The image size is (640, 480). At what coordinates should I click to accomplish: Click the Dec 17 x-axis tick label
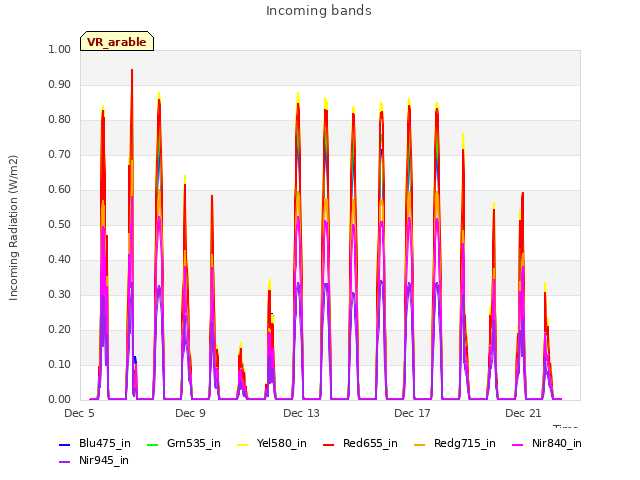click(412, 413)
